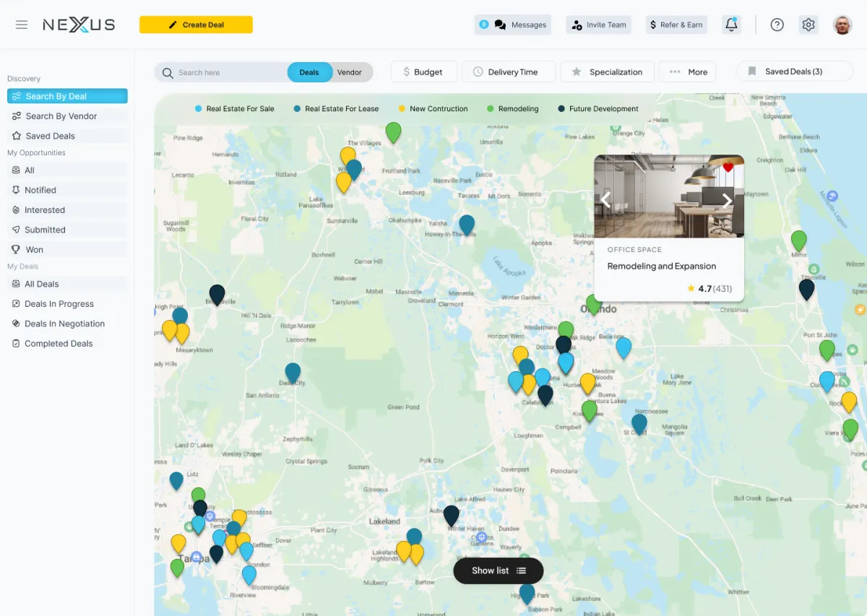Open the Saved Deals (3) dropdown

(x=794, y=71)
